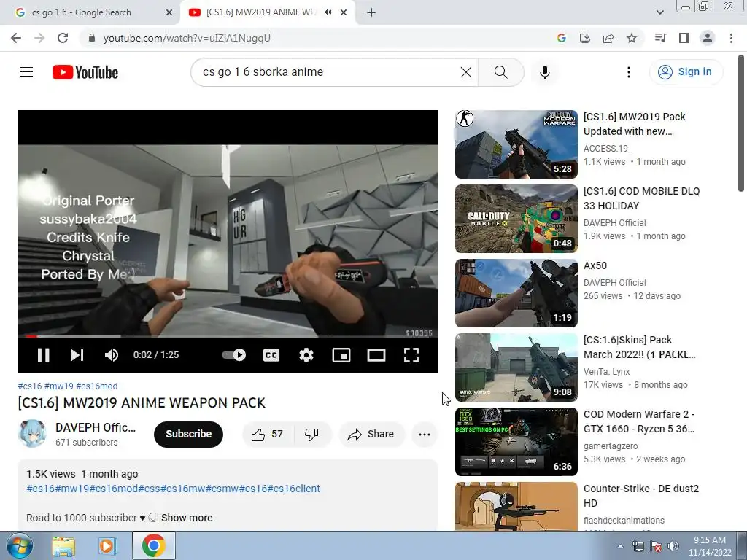This screenshot has height=560, width=747.
Task: Search with your voice microphone
Action: 545,72
